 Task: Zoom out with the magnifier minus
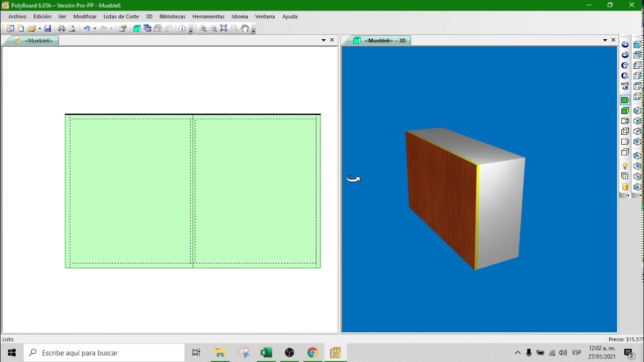(x=214, y=29)
